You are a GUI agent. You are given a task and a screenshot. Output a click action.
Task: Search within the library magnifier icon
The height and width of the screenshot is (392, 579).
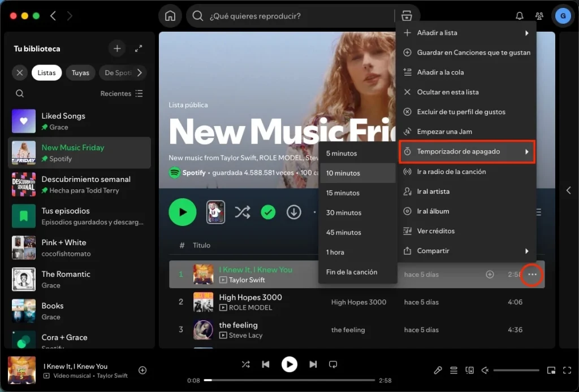pyautogui.click(x=20, y=93)
